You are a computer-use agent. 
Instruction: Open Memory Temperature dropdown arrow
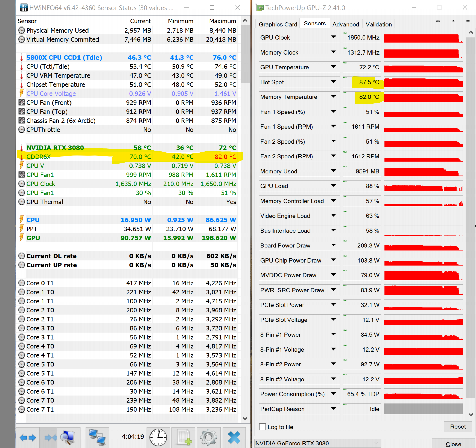pos(333,97)
